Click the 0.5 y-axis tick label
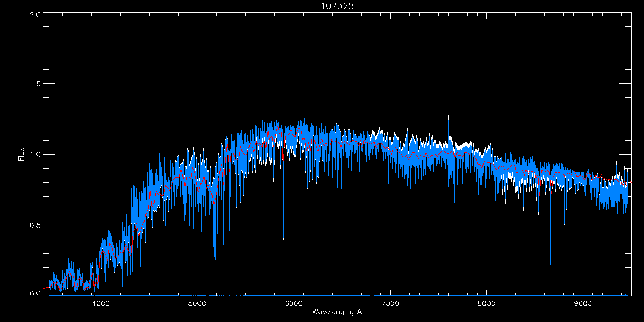The height and width of the screenshot is (322, 644). click(35, 224)
